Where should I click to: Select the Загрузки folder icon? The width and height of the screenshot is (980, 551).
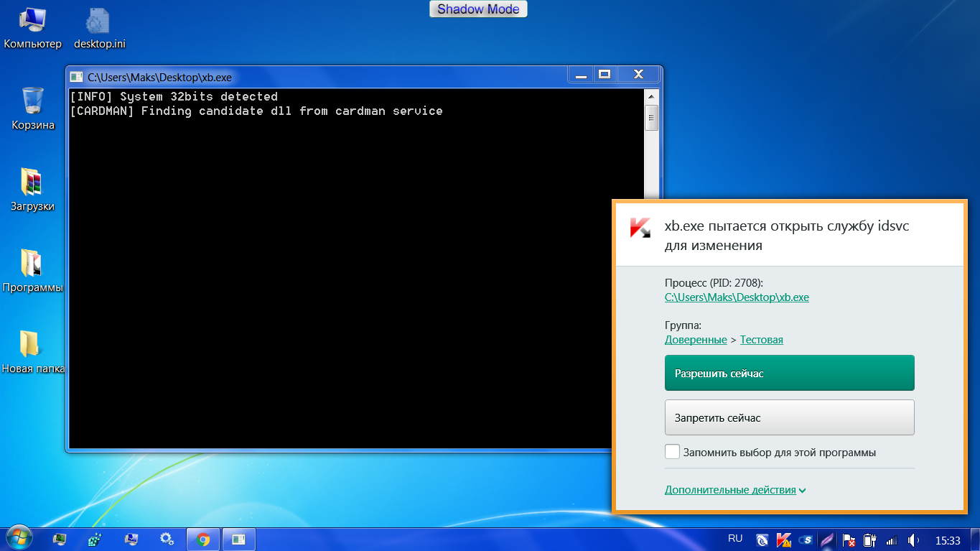[x=33, y=190]
